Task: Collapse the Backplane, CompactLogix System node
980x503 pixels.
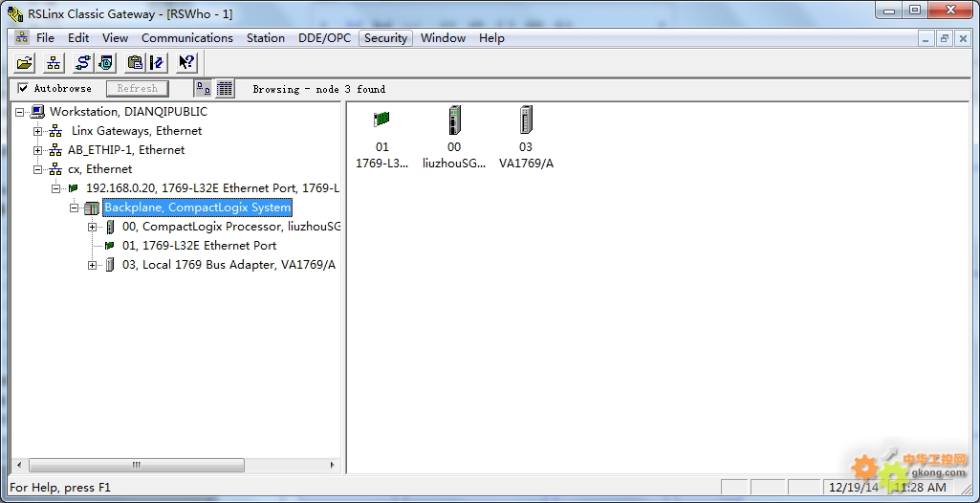Action: [74, 208]
